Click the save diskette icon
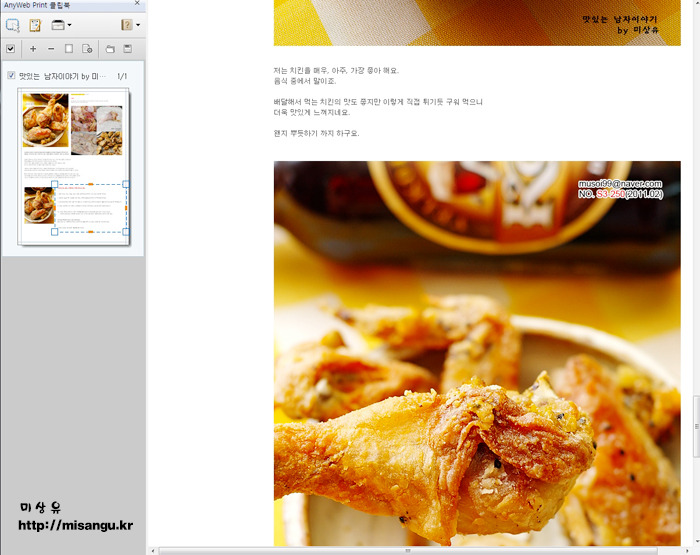Viewport: 700px width, 555px height. [128, 49]
